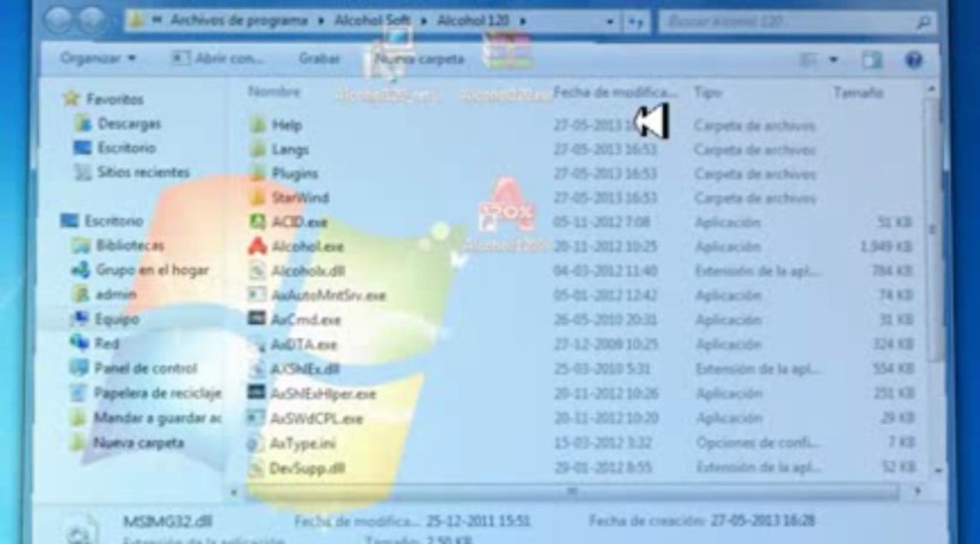
Task: Open the Help folder icon
Action: point(259,125)
